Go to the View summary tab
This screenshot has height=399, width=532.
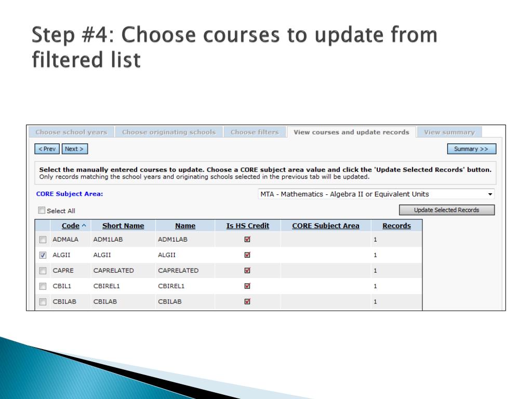pos(449,132)
